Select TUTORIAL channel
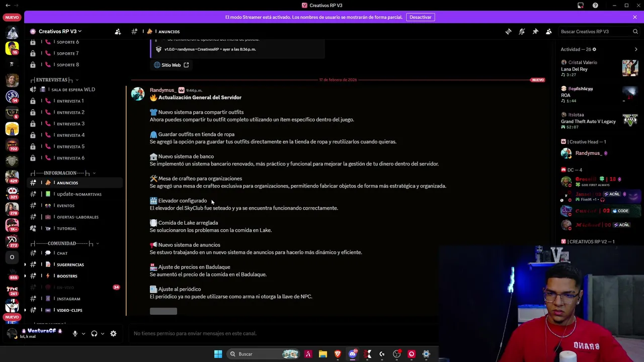 [75, 229]
